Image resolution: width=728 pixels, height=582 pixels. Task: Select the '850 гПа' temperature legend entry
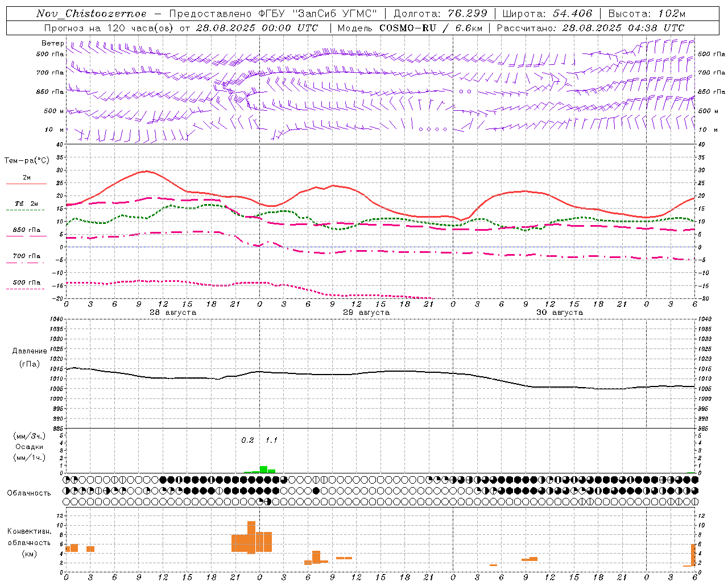click(27, 230)
